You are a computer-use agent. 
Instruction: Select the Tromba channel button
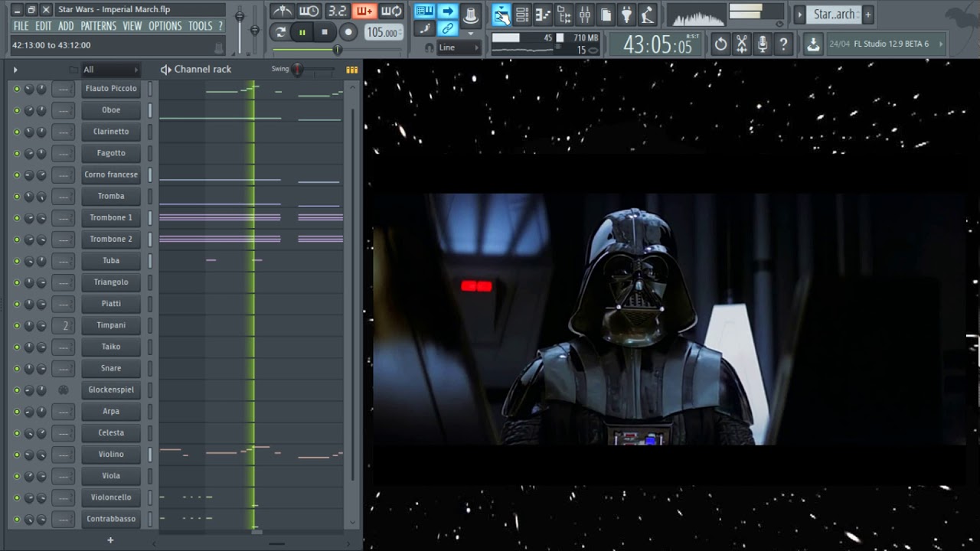(111, 197)
